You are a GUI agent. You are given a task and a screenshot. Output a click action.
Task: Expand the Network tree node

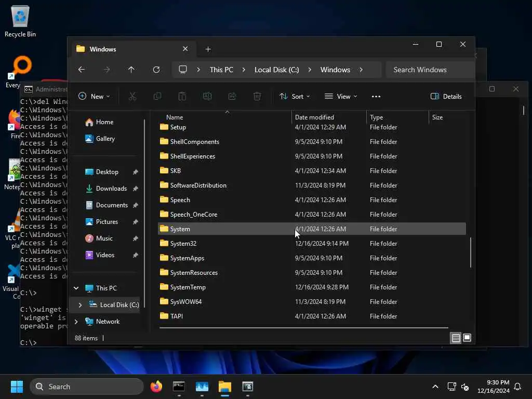click(x=76, y=321)
